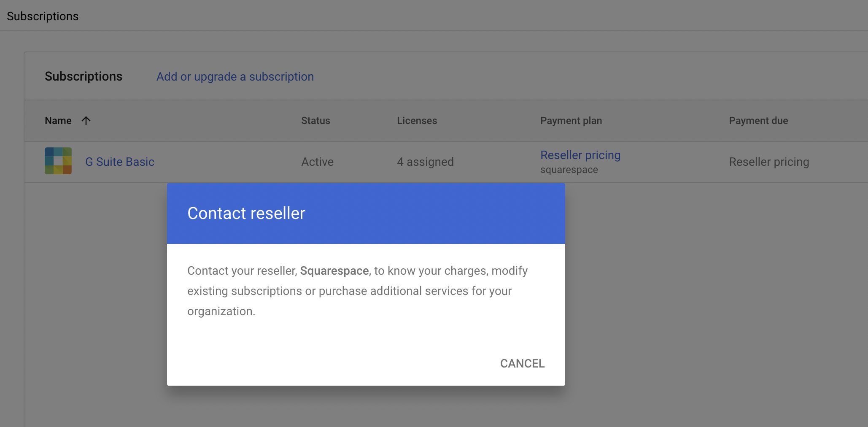Click the sort arrow next to Name
The height and width of the screenshot is (427, 868).
[86, 121]
